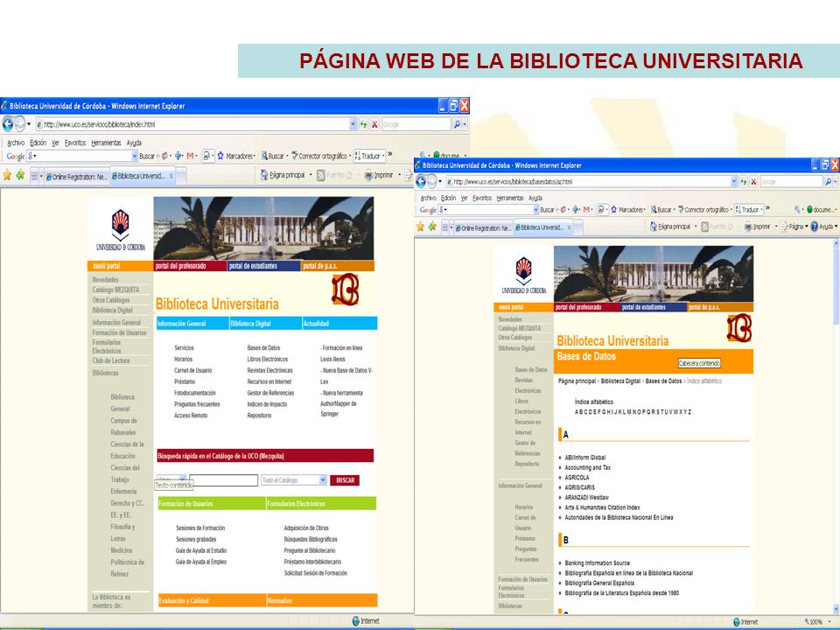Image resolution: width=840 pixels, height=630 pixels.
Task: Expand address bar history dropdown in left window
Action: tap(353, 124)
